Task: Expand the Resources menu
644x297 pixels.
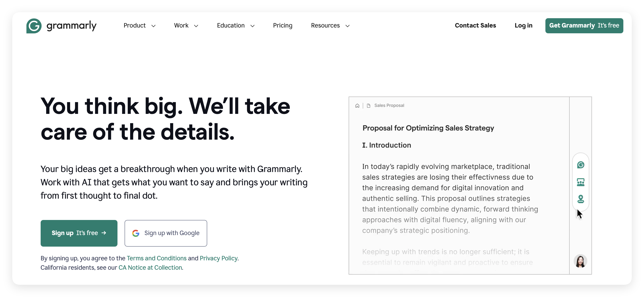Action: pyautogui.click(x=330, y=26)
